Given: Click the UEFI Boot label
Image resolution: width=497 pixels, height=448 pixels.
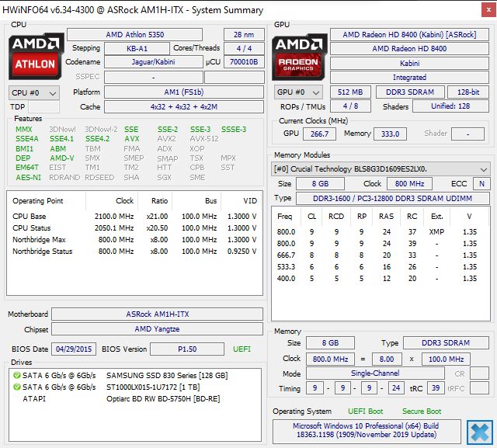Looking at the screenshot, I should (366, 412).
